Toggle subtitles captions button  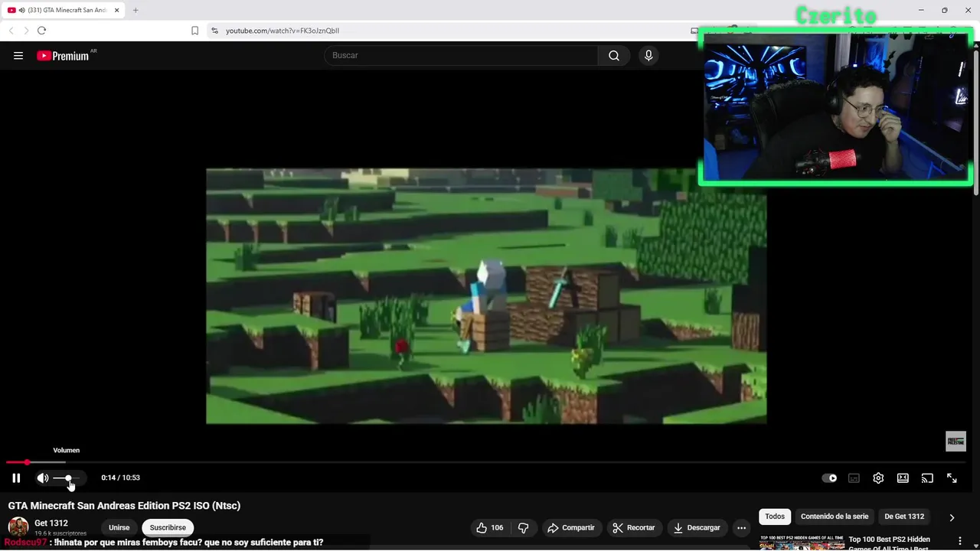click(x=854, y=478)
